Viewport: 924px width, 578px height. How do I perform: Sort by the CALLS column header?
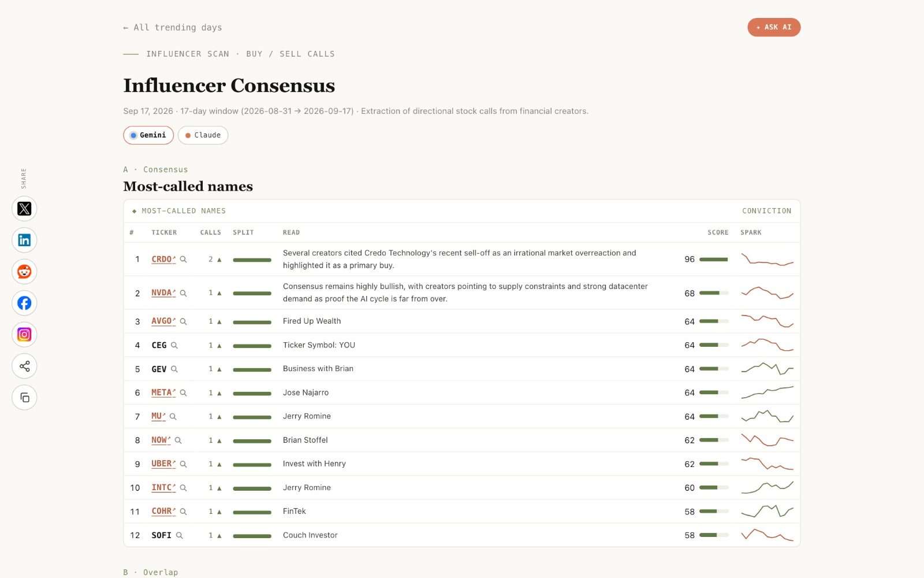coord(211,232)
